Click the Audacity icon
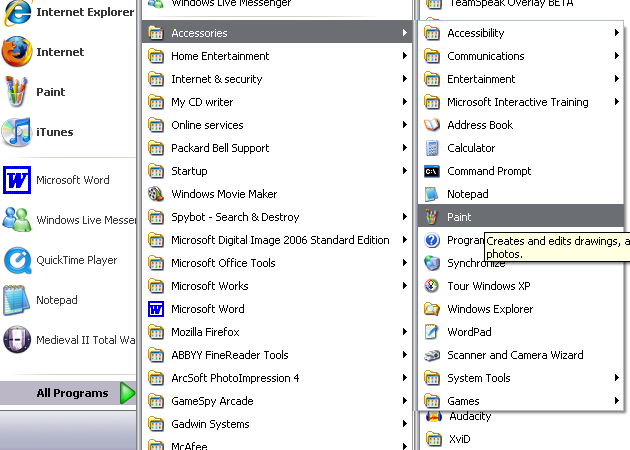The height and width of the screenshot is (450, 630). tap(434, 417)
